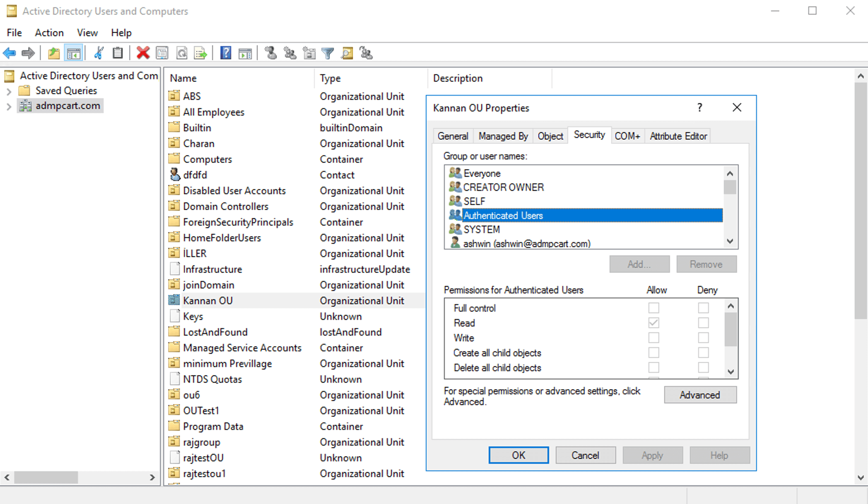Click the Find objects magnifier icon

(x=347, y=53)
